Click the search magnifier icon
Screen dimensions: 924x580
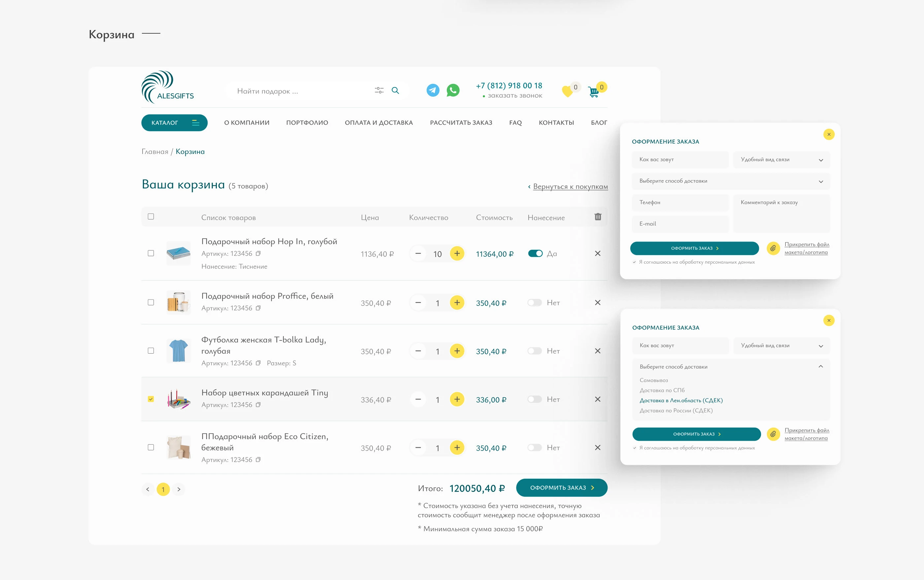pyautogui.click(x=395, y=90)
